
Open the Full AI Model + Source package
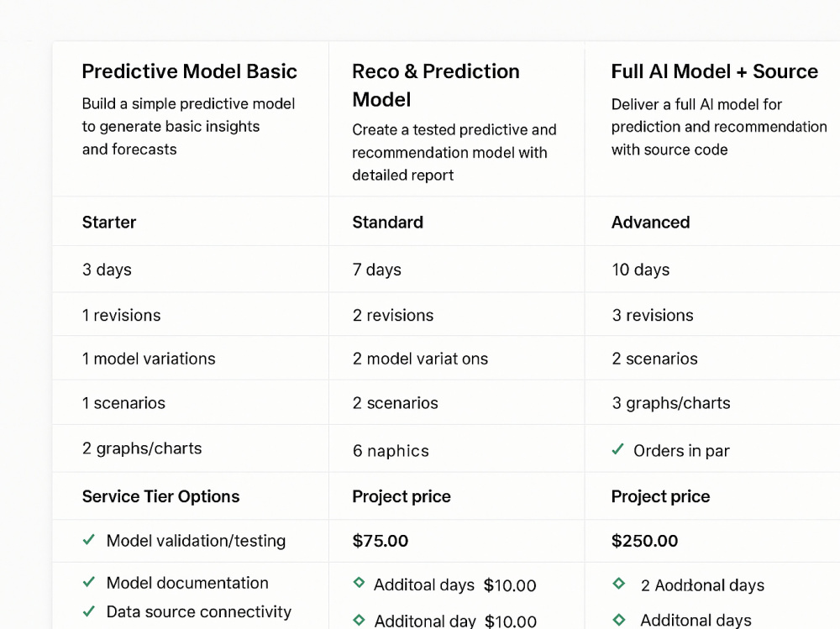point(715,71)
